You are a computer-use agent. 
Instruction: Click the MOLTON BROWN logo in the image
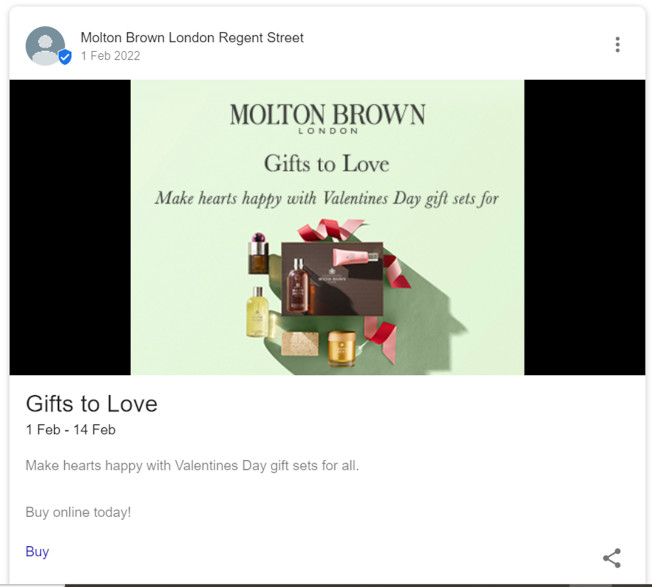pos(327,118)
